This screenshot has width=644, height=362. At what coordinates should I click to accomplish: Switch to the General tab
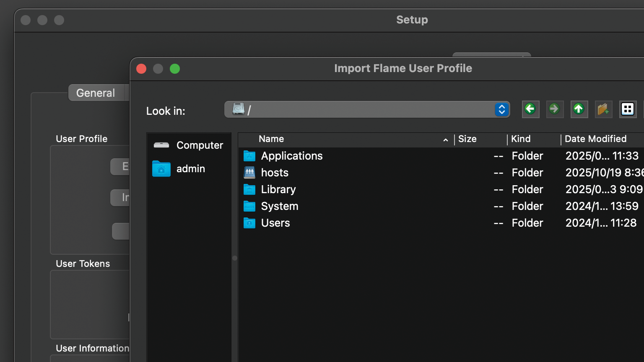click(96, 93)
